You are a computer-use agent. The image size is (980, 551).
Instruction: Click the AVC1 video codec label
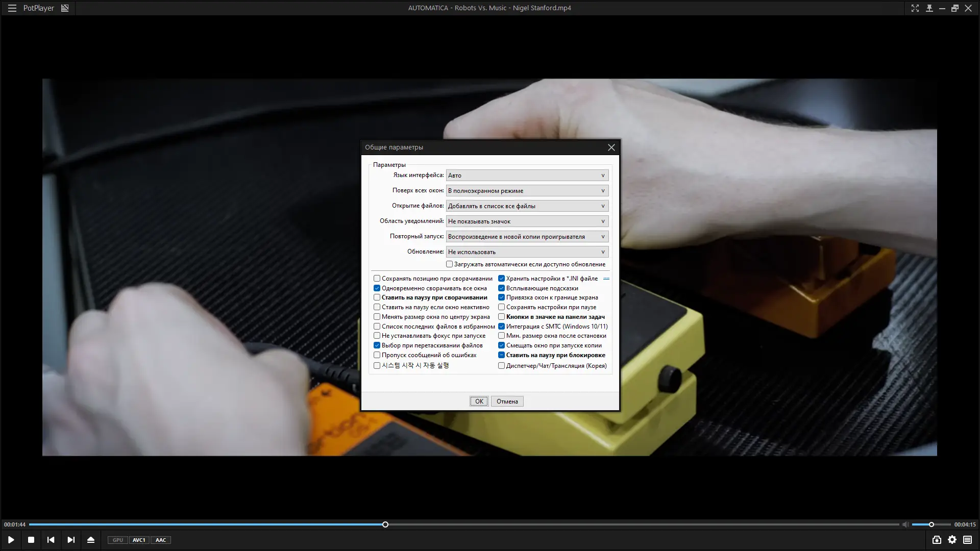(x=139, y=540)
